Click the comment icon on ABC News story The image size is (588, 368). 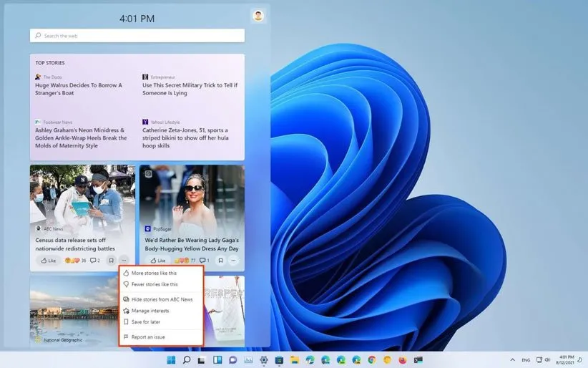click(93, 261)
